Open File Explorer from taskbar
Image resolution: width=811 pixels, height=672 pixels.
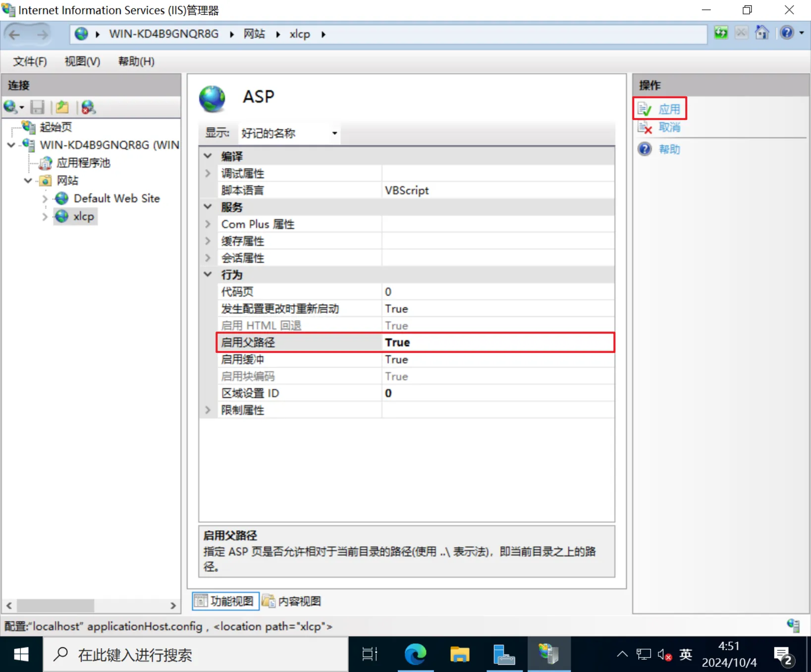pos(459,655)
